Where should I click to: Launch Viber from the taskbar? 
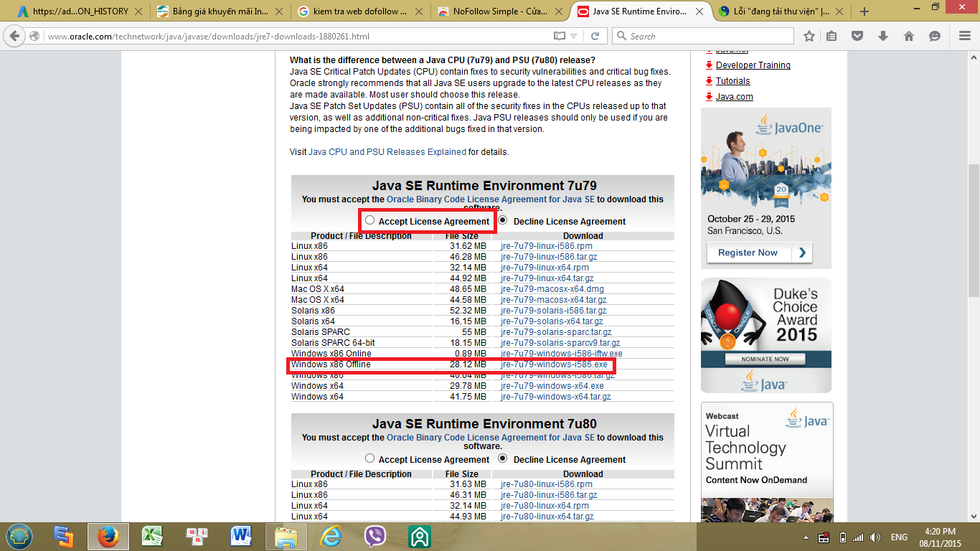point(374,536)
